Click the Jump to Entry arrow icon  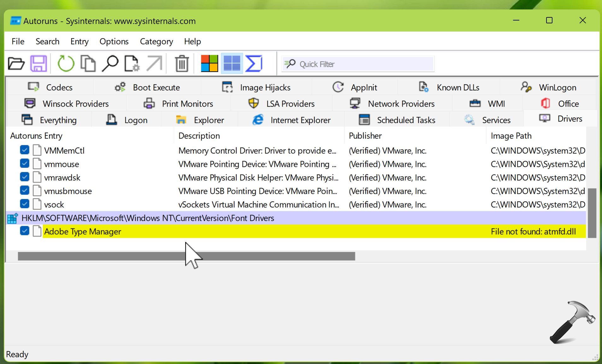(154, 64)
